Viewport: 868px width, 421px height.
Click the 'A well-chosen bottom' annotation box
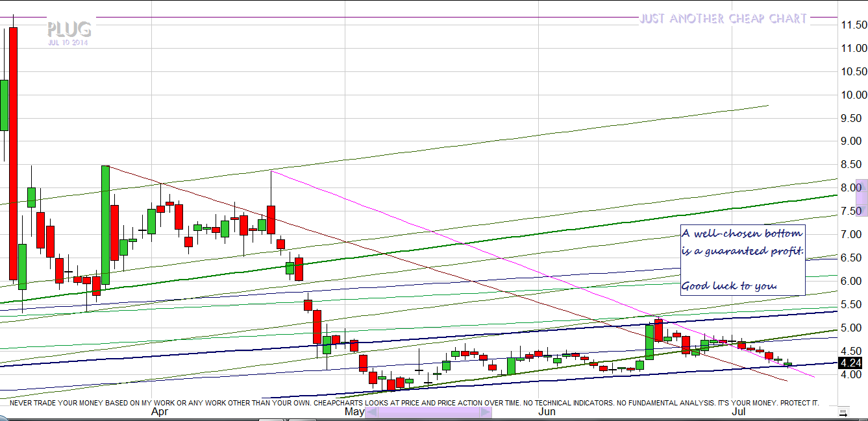pos(742,259)
